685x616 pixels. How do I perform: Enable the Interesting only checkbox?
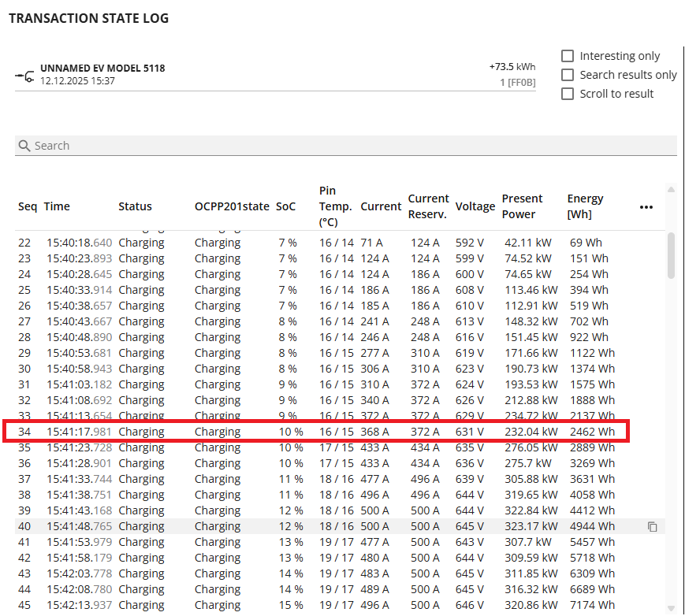pos(568,56)
